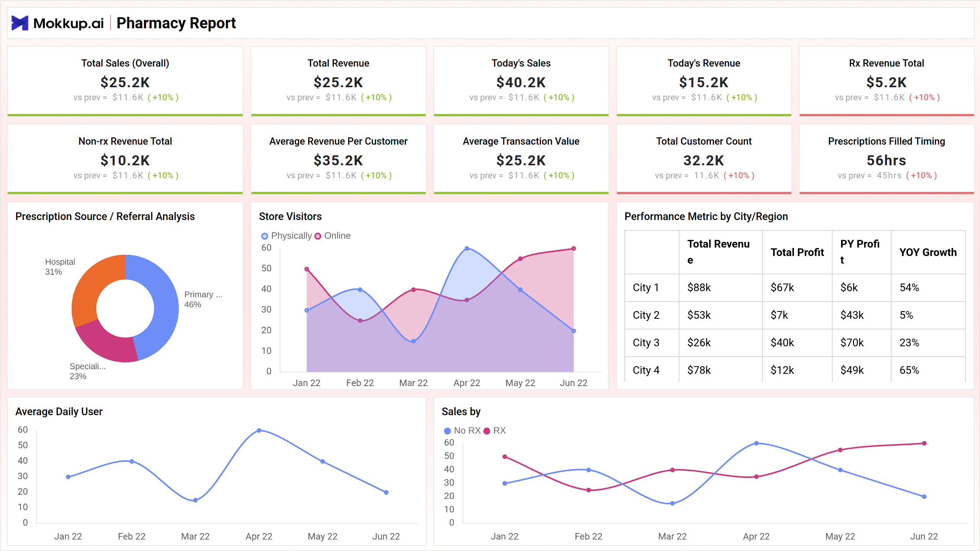The width and height of the screenshot is (980, 551).
Task: Click the YOY Growth column header
Action: (928, 252)
